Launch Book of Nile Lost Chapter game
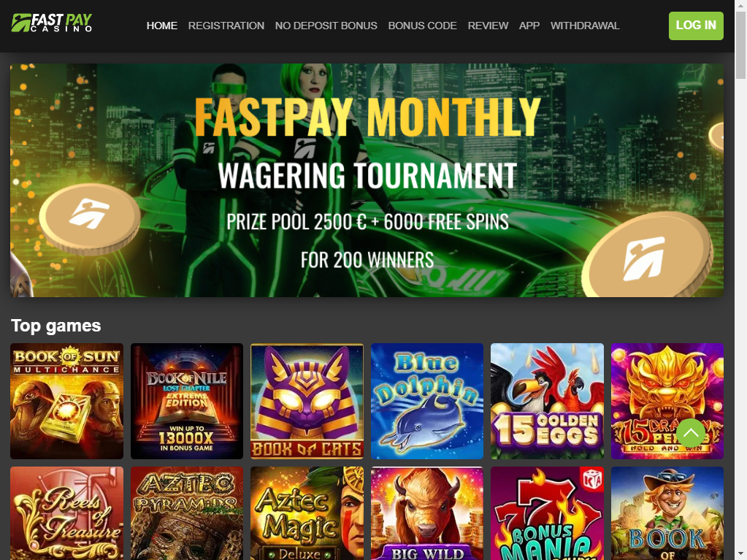This screenshot has height=560, width=747. (187, 401)
